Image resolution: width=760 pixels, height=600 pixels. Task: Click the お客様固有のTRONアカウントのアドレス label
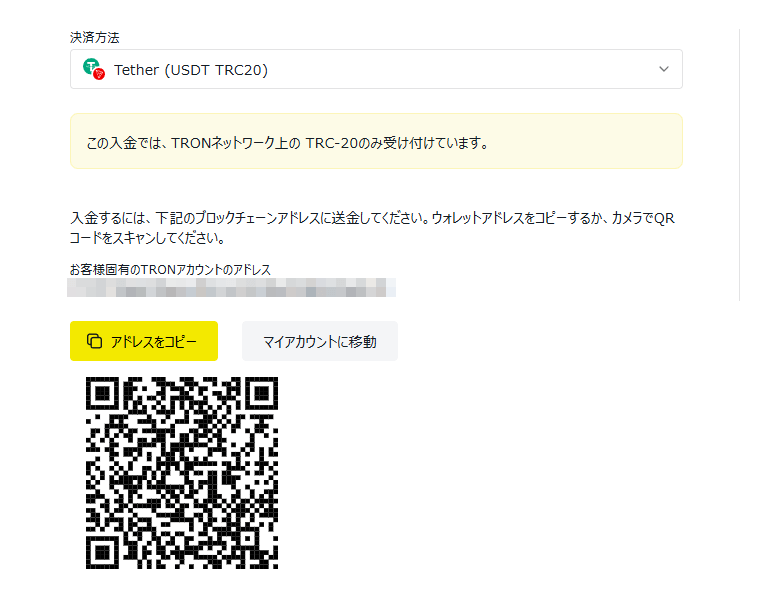170,269
